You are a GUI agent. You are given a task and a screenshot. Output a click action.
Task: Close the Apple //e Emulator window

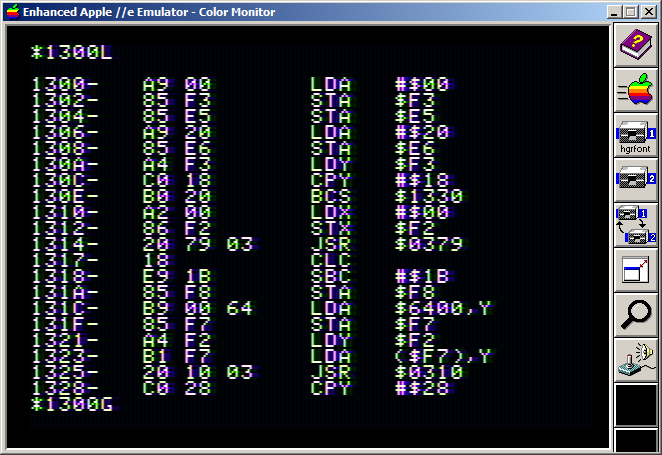[x=648, y=12]
